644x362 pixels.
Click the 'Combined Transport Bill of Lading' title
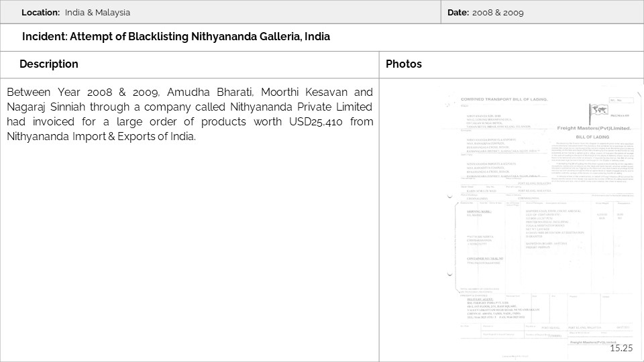pyautogui.click(x=504, y=99)
